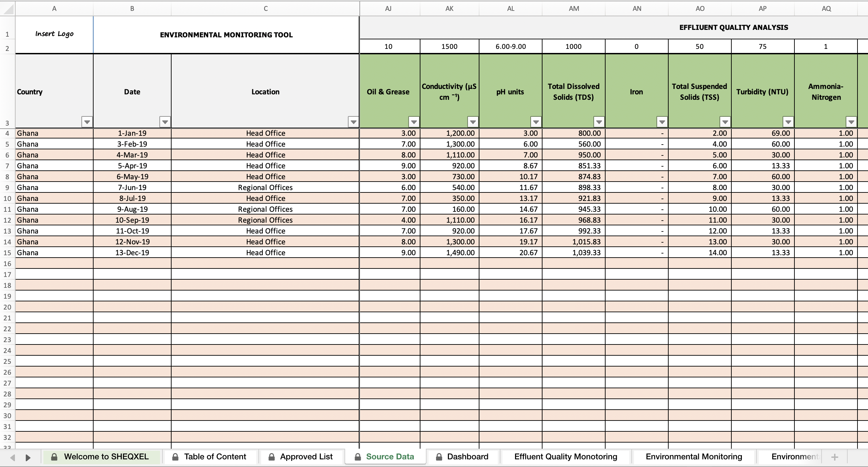Click the lock icon on Source Data tab
Screen dimensions: 868x467
click(358, 457)
